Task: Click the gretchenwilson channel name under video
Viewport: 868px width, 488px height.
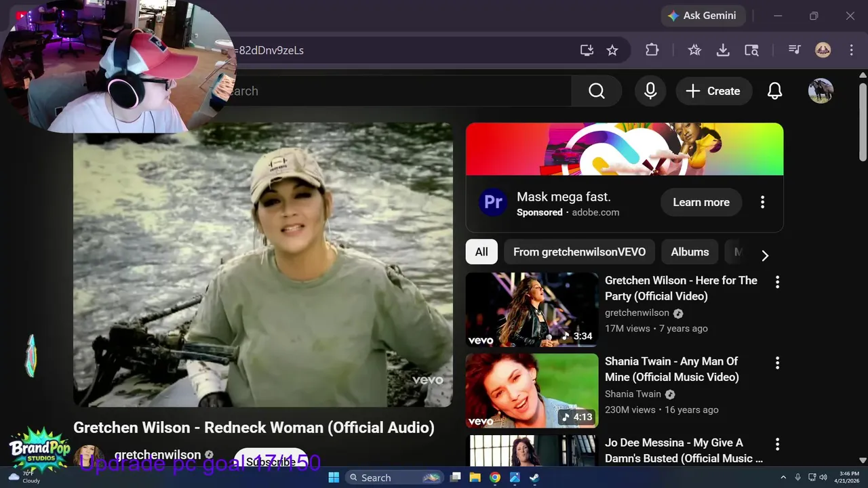Action: [158, 455]
